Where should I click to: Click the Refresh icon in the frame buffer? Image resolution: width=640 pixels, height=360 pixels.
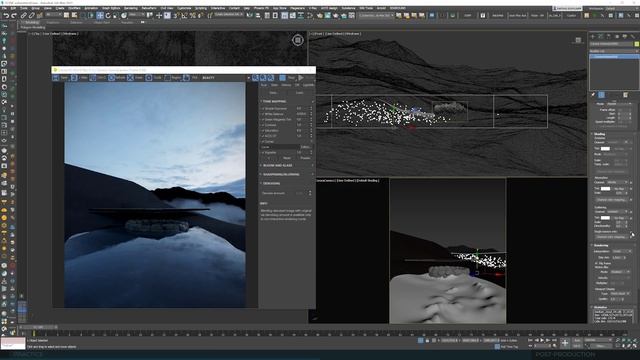click(x=111, y=78)
